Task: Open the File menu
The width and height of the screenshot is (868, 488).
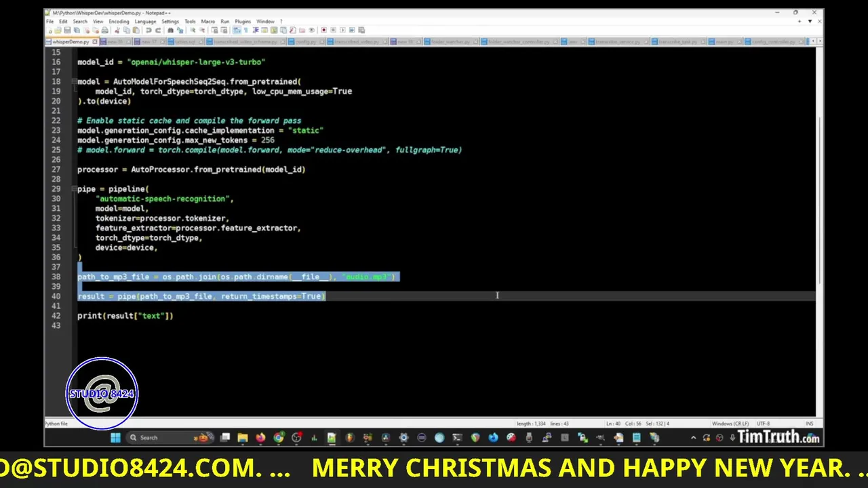Action: pos(50,21)
